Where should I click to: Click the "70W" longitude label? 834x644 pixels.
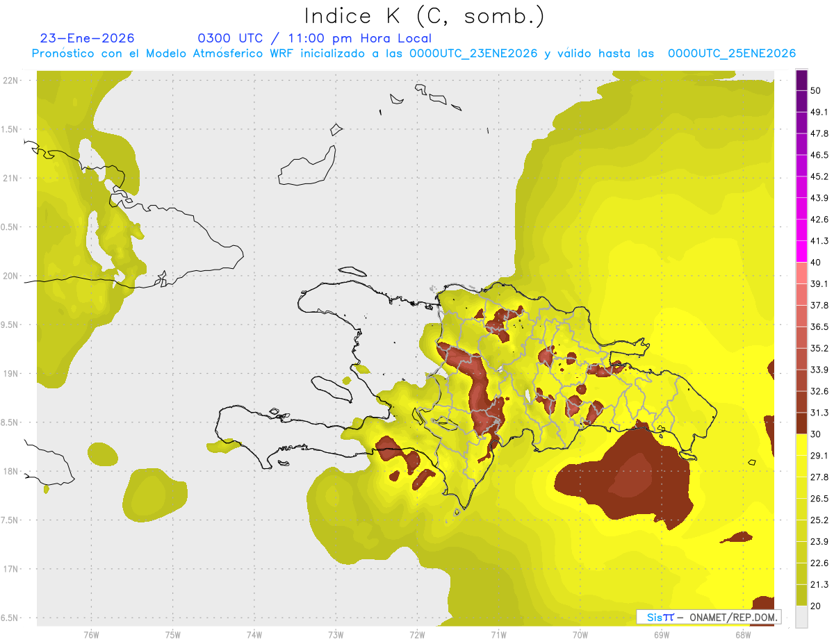[x=580, y=634]
